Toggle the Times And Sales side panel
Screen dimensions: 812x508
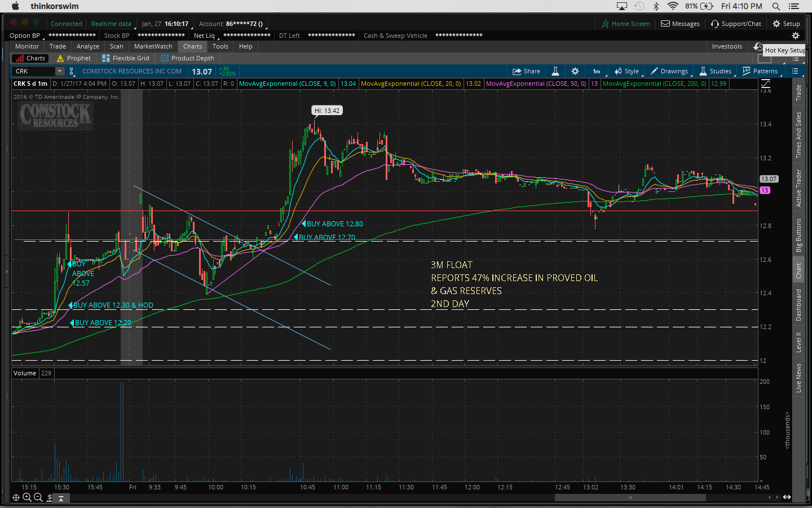point(798,135)
